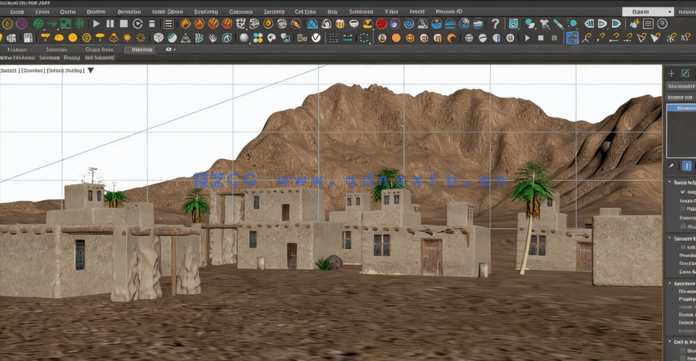This screenshot has height=361, width=696.
Task: Click the XP labeled icon at the second row end
Action: 685,38
